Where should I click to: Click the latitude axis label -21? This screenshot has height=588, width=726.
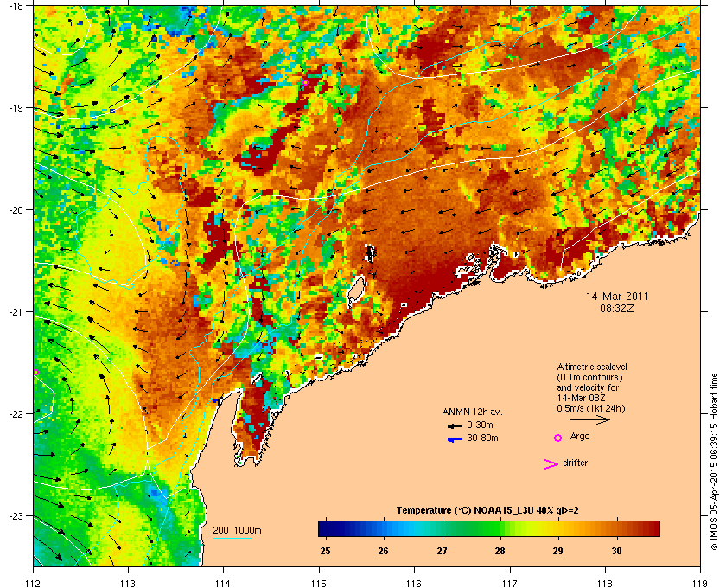pyautogui.click(x=16, y=312)
